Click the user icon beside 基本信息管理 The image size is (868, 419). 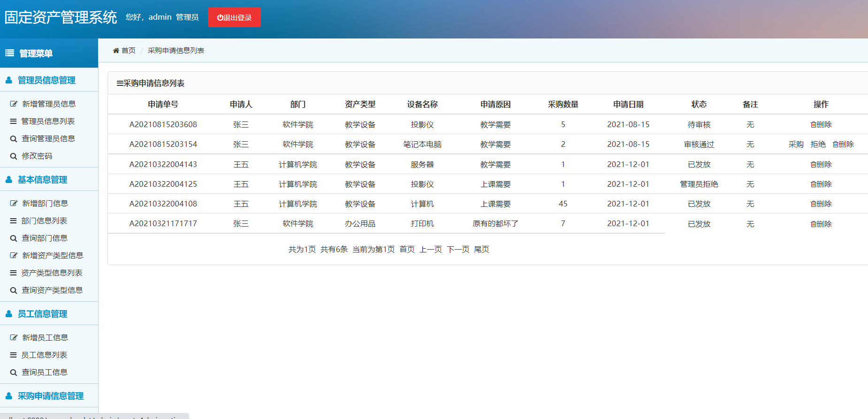[x=9, y=180]
